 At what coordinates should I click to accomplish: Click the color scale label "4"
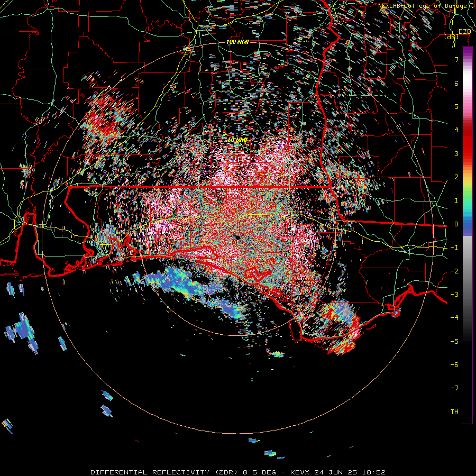(x=456, y=130)
